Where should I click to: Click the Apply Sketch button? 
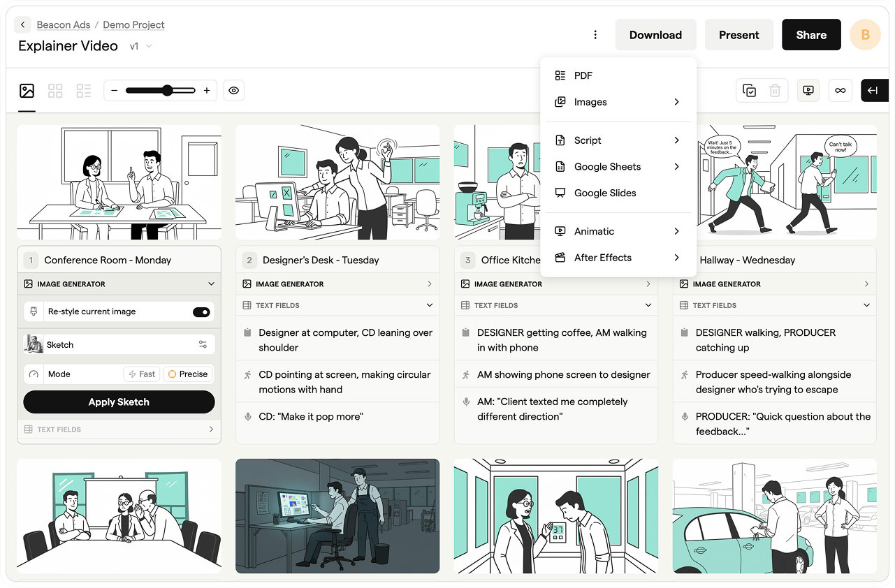coord(119,402)
